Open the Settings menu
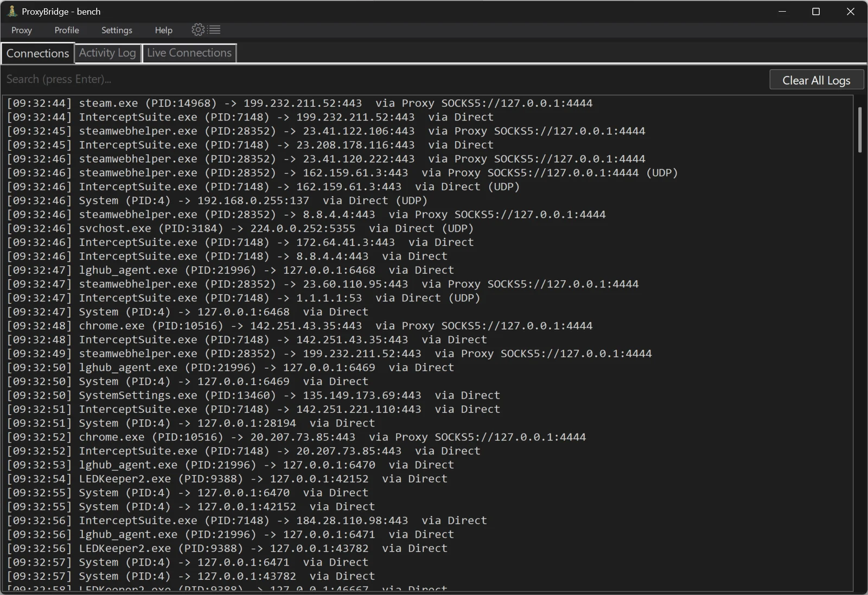Image resolution: width=868 pixels, height=595 pixels. coord(117,30)
